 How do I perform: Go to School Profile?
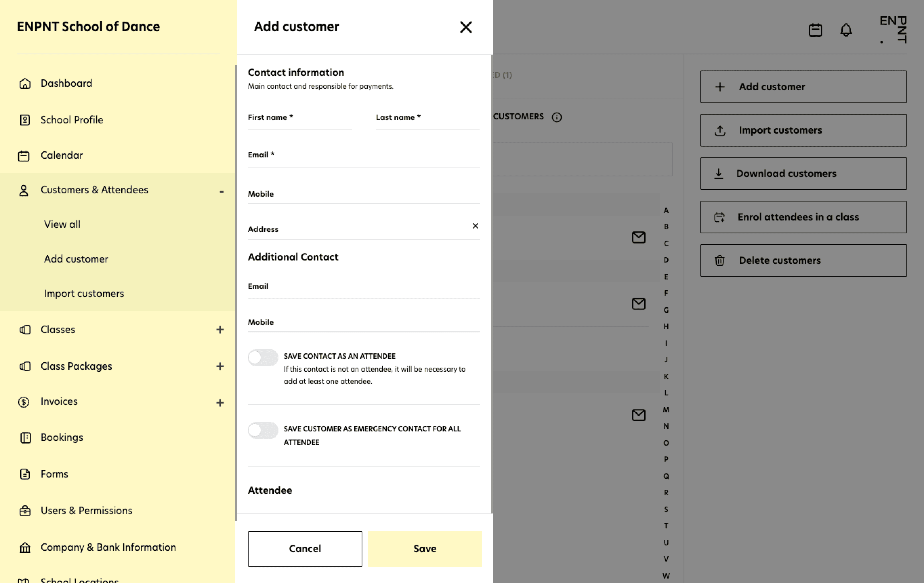click(x=72, y=120)
